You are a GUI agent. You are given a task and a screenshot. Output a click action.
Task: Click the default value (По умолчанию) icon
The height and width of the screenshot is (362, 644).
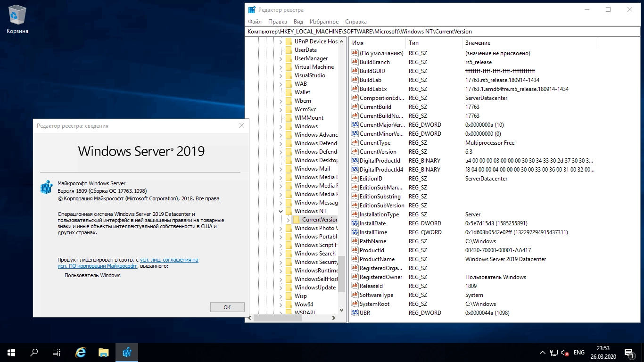click(355, 53)
